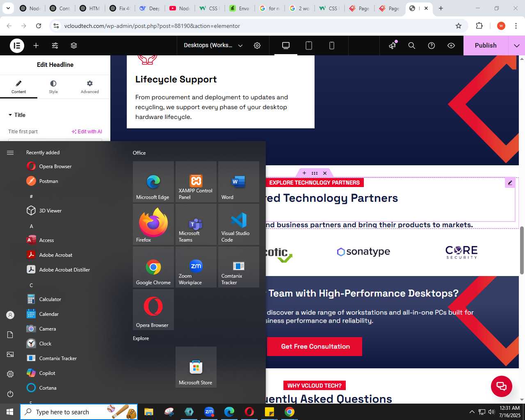Open site settings sliders icon
Image resolution: width=525 pixels, height=420 pixels.
pyautogui.click(x=55, y=46)
